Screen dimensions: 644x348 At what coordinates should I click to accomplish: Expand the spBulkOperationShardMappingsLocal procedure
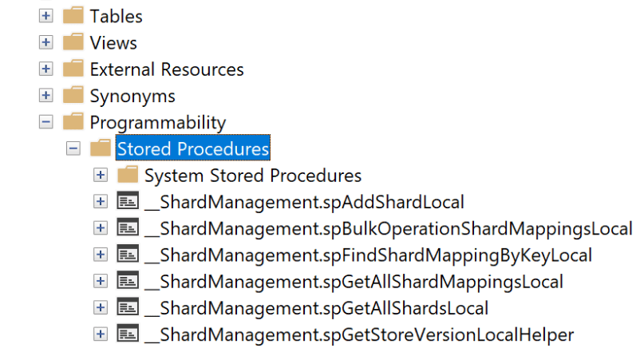coord(101,228)
